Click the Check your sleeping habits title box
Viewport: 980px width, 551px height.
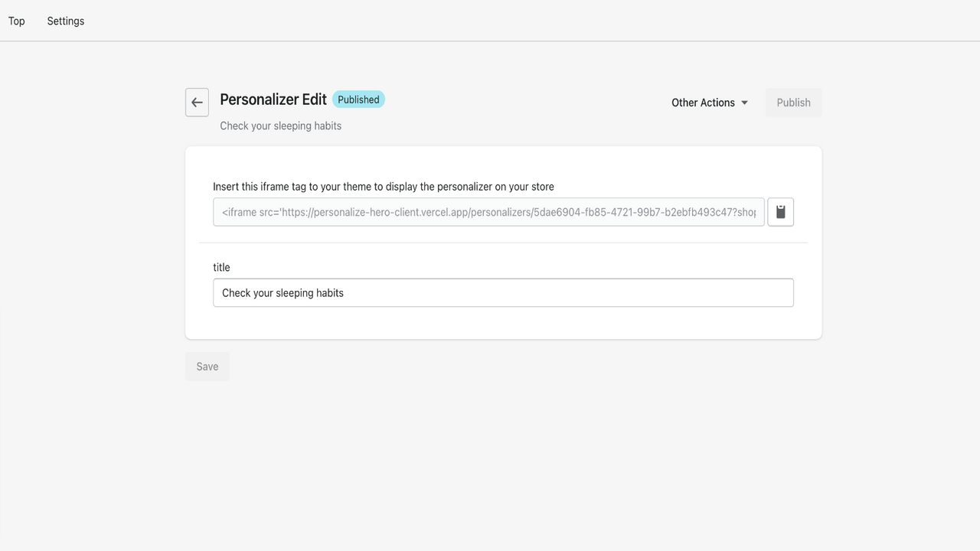pos(503,292)
